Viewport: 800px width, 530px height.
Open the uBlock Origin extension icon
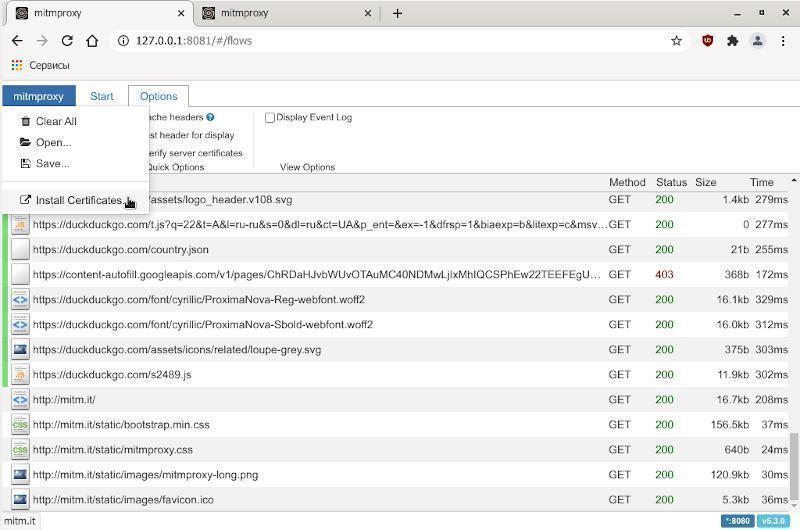point(707,41)
